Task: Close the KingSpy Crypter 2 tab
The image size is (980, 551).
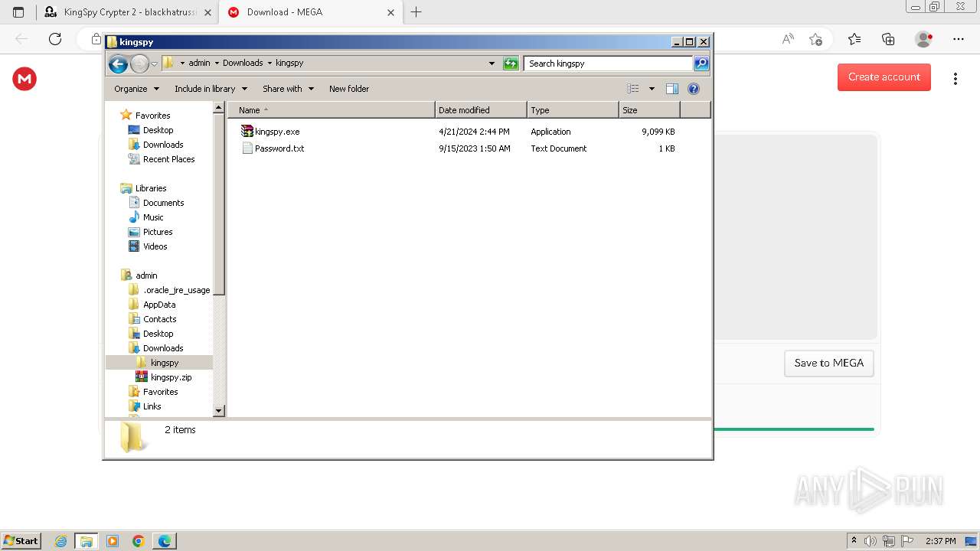Action: [x=207, y=12]
